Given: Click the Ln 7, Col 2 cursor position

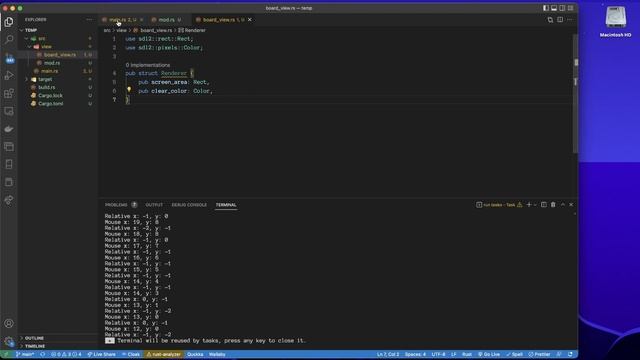Looking at the screenshot, I should (x=388, y=354).
